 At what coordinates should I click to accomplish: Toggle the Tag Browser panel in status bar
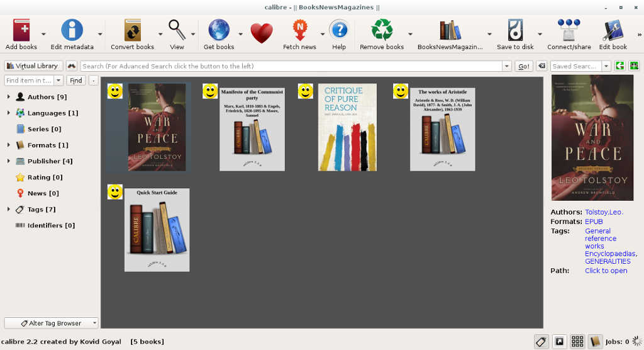541,341
